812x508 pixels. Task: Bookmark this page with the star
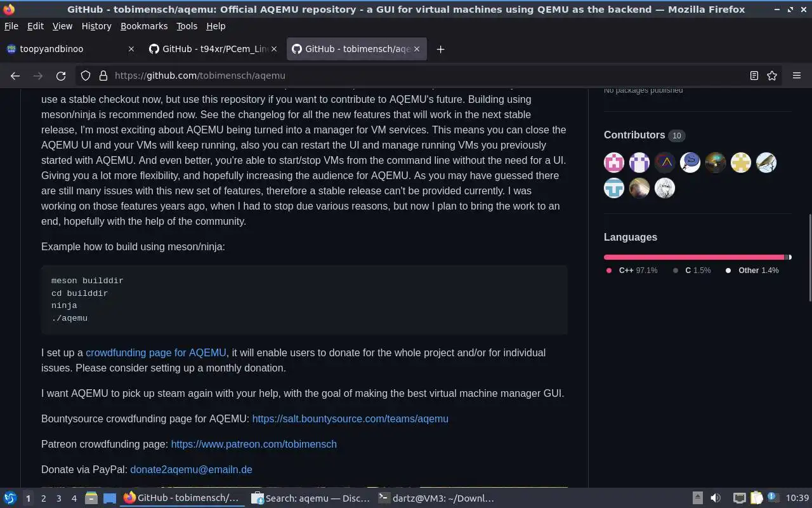[x=772, y=76]
